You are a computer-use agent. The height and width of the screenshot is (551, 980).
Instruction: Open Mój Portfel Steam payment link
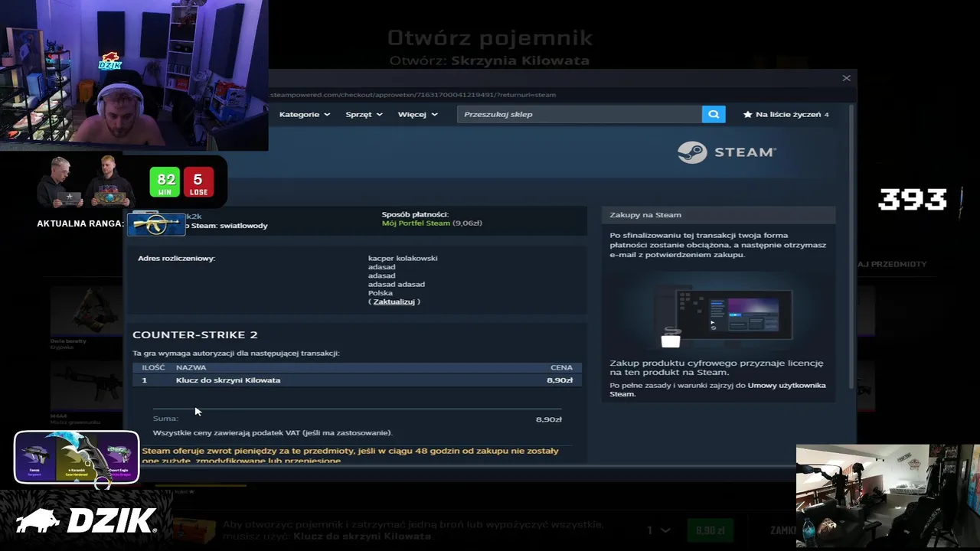point(416,223)
